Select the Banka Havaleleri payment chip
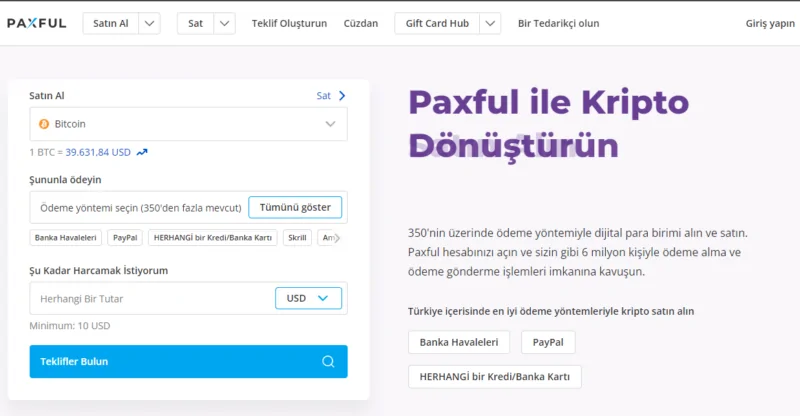 65,238
